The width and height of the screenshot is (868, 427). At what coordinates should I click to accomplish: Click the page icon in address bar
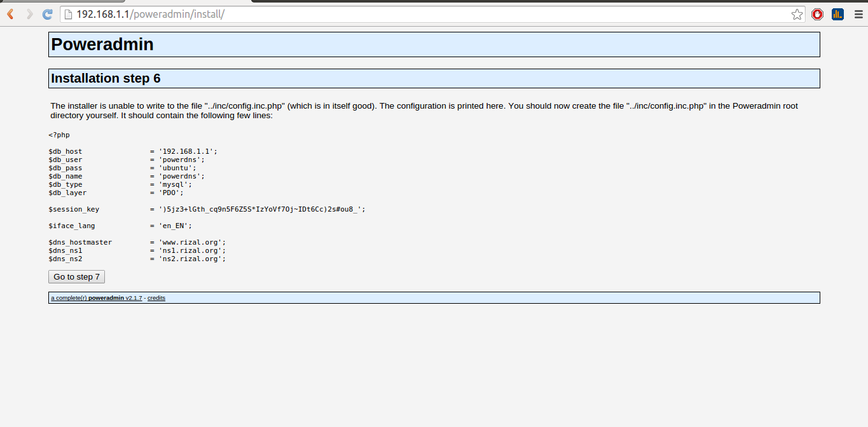(x=68, y=14)
